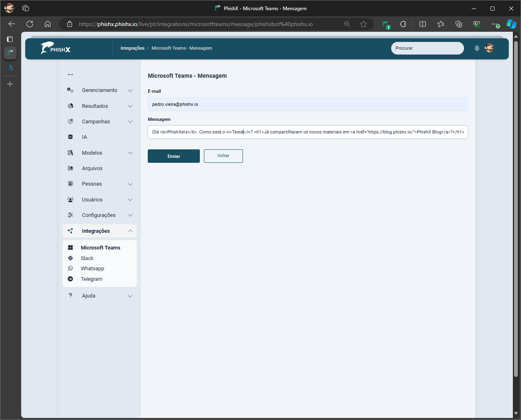Click the Configurações sliders icon
521x420 pixels.
pos(70,215)
